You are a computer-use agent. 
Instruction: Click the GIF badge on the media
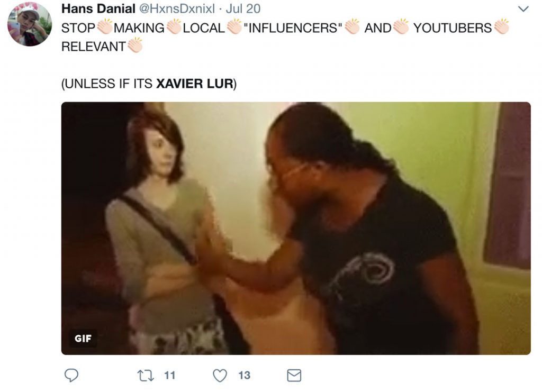tap(83, 339)
